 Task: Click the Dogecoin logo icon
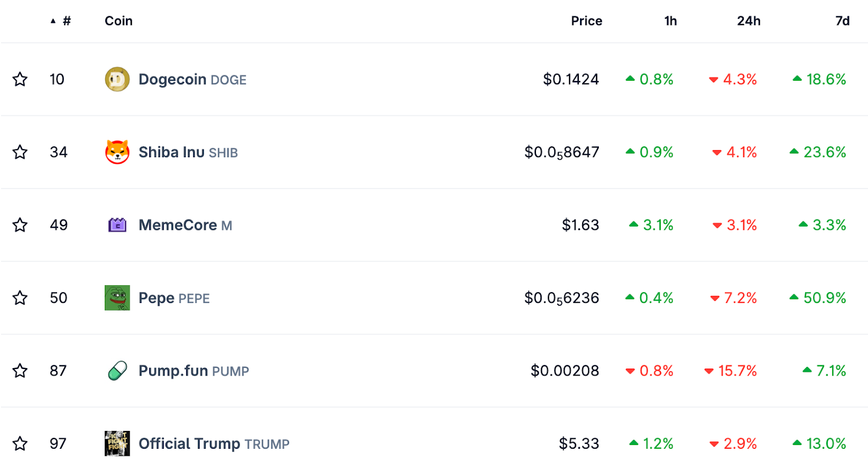click(x=116, y=79)
